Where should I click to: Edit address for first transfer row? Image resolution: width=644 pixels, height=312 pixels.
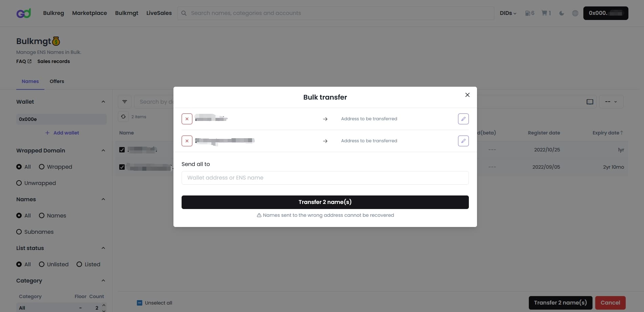463,119
